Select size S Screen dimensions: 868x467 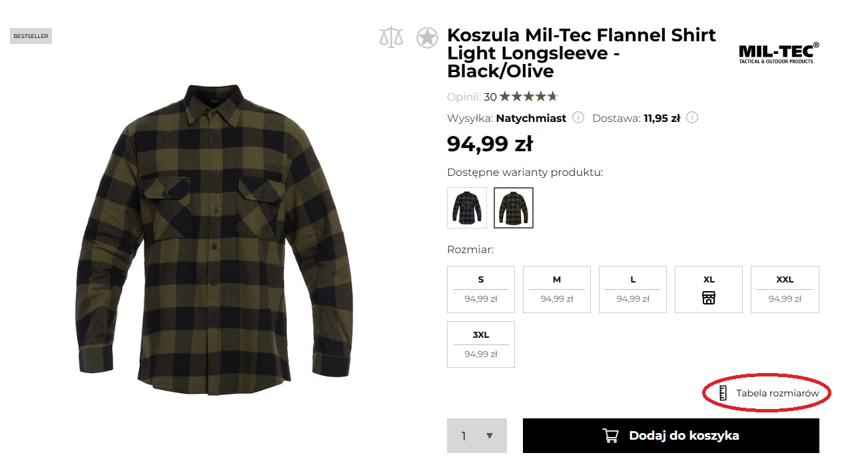tap(481, 289)
